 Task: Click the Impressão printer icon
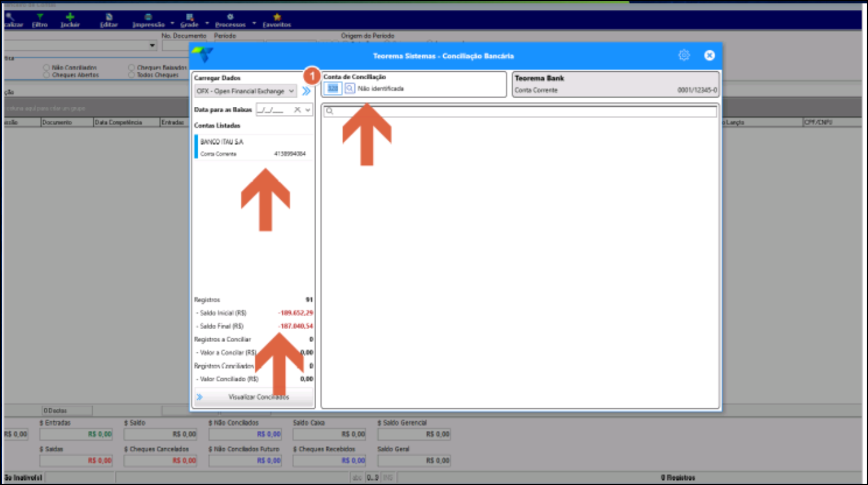(x=149, y=17)
